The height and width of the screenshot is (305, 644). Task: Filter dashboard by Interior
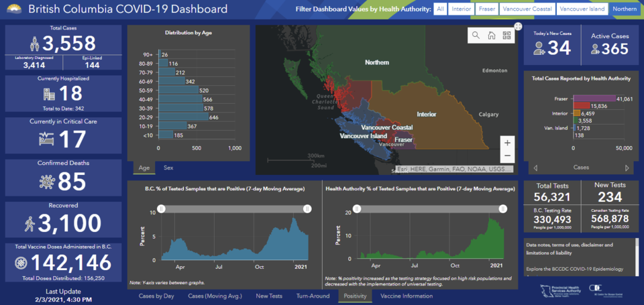[462, 9]
